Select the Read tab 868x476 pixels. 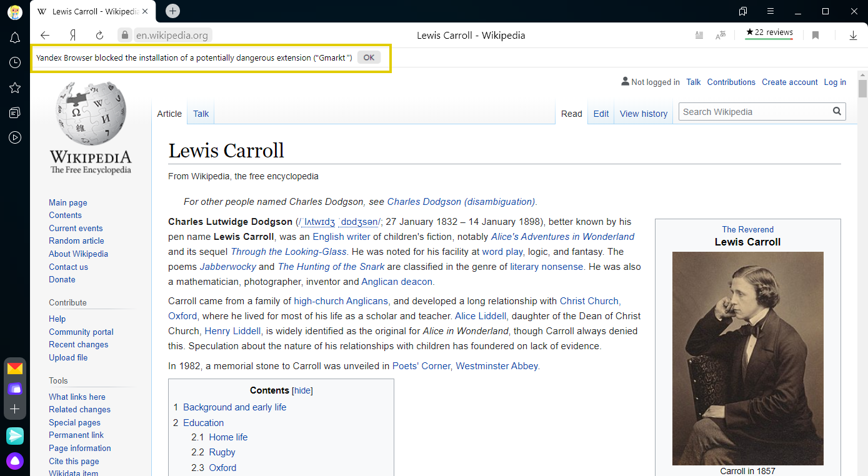(x=572, y=114)
